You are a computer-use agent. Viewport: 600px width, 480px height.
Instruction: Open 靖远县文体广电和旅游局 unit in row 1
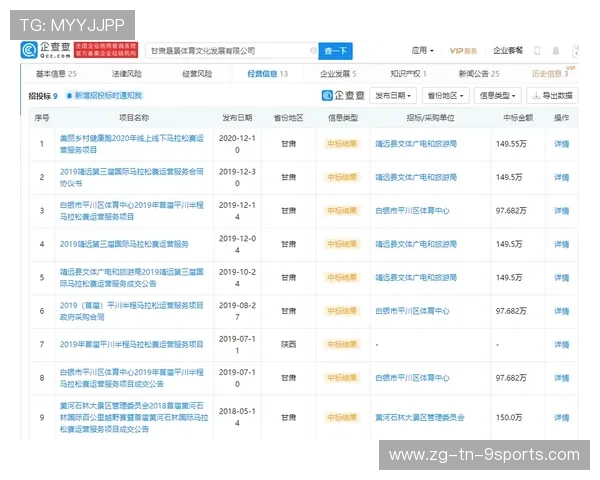pos(416,144)
